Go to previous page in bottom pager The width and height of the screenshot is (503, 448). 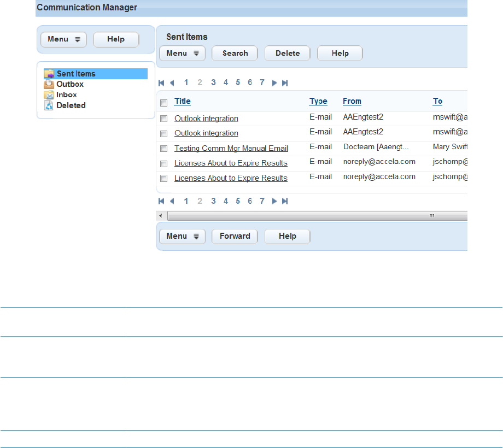(172, 201)
